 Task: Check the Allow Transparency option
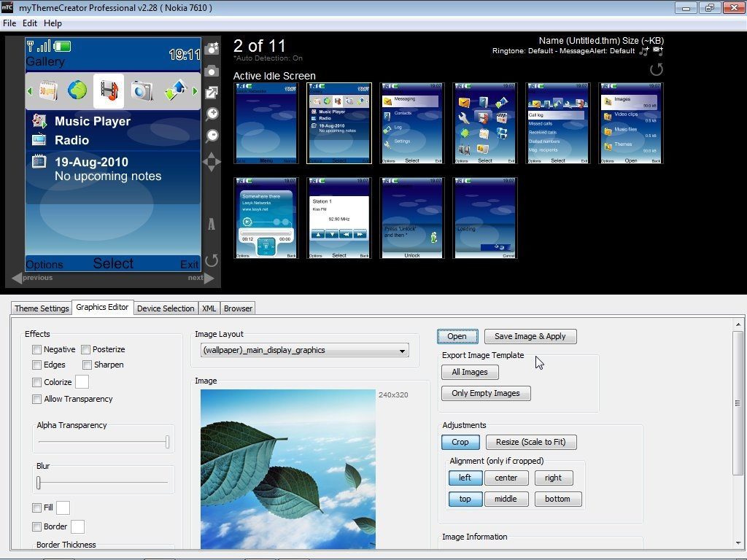36,399
